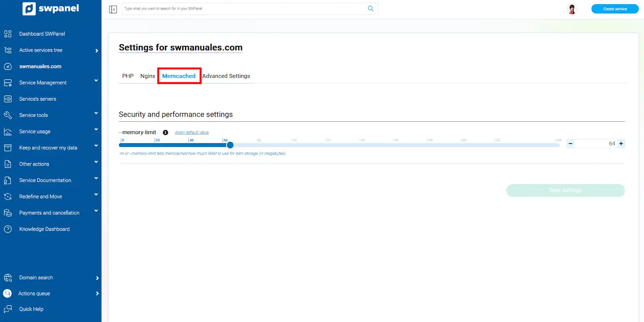Open the user profile avatar
The height and width of the screenshot is (322, 644).
[572, 9]
